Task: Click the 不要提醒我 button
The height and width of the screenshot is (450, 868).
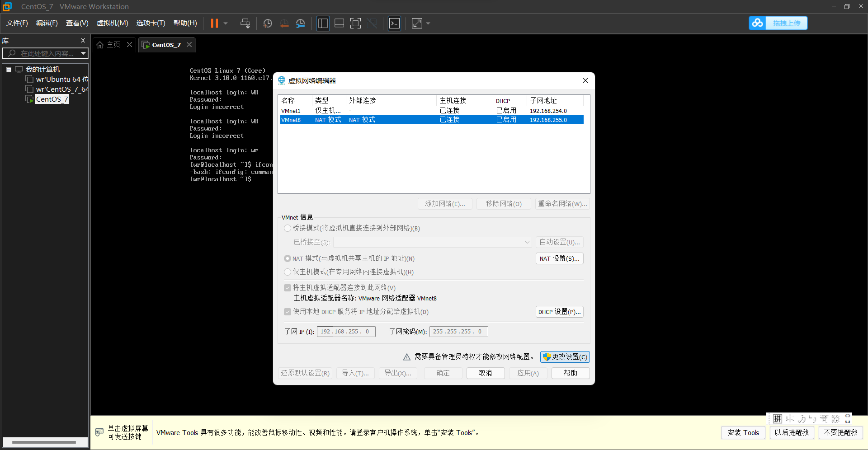Action: tap(841, 433)
